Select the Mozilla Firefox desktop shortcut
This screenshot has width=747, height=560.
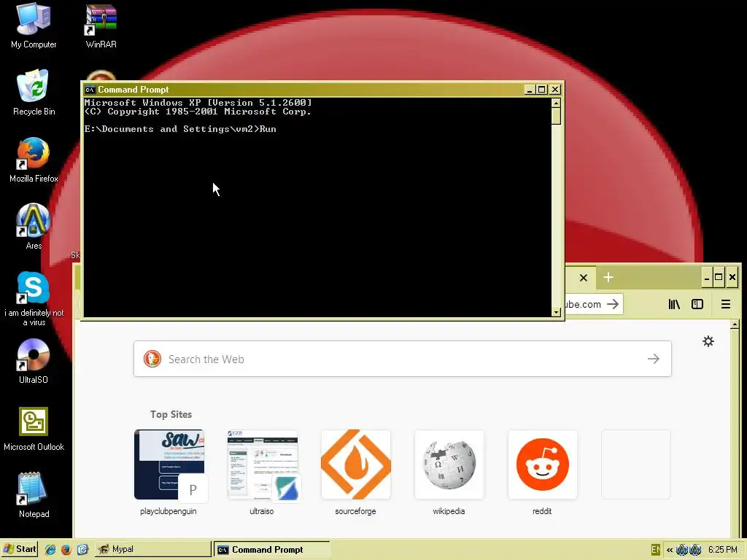(x=34, y=160)
